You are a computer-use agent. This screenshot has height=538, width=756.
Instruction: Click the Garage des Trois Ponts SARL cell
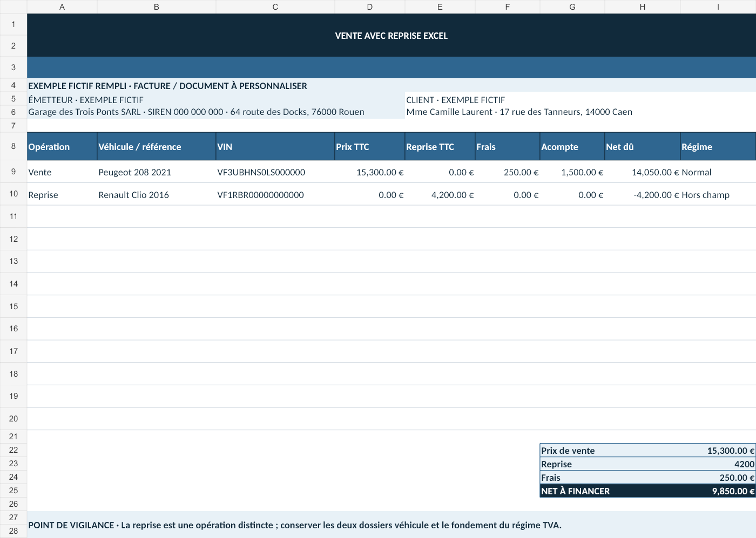click(216, 112)
